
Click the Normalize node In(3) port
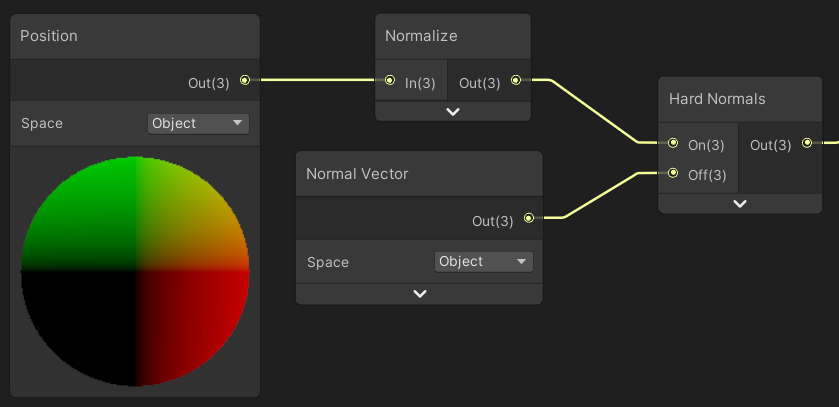(390, 80)
